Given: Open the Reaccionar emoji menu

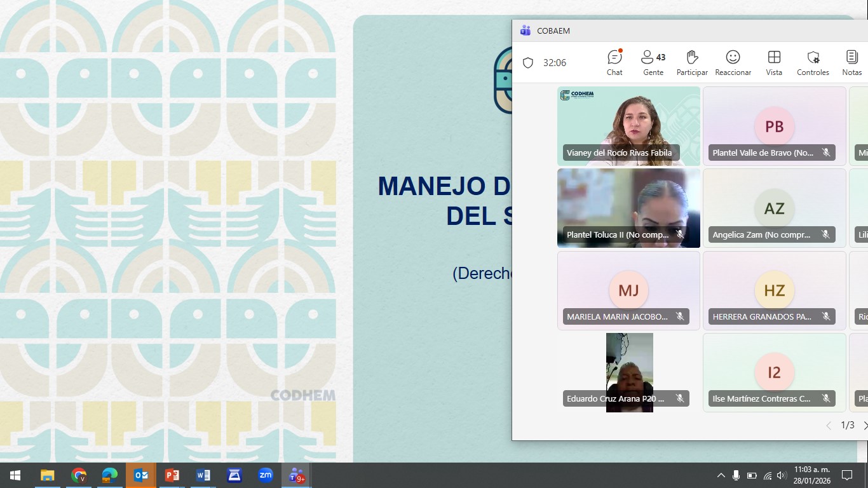Looking at the screenshot, I should point(733,63).
